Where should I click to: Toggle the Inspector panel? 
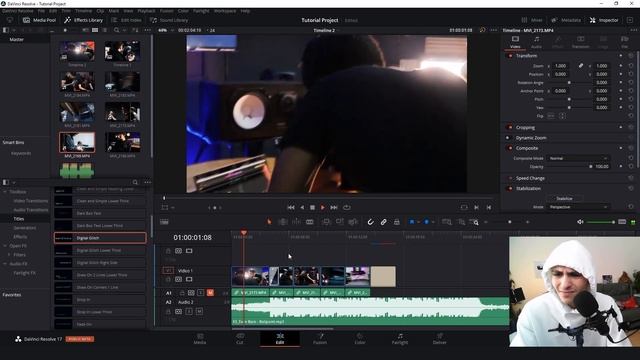pyautogui.click(x=604, y=20)
